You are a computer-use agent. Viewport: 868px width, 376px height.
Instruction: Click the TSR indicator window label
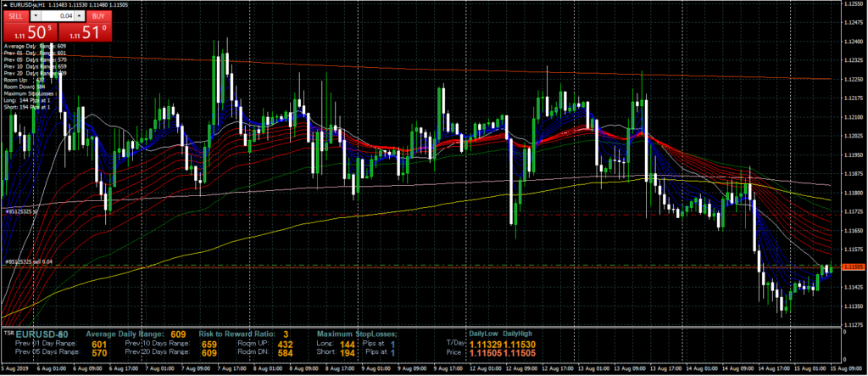(x=8, y=333)
